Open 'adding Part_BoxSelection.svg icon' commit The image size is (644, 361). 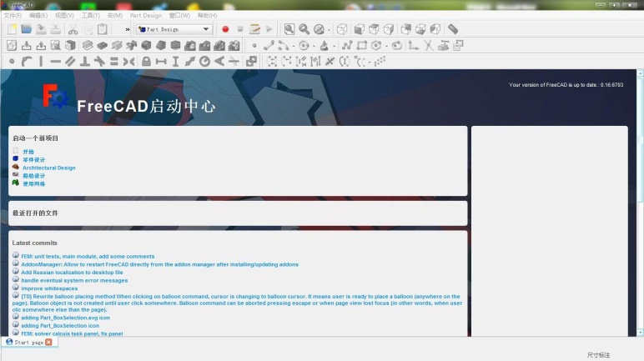click(x=65, y=318)
